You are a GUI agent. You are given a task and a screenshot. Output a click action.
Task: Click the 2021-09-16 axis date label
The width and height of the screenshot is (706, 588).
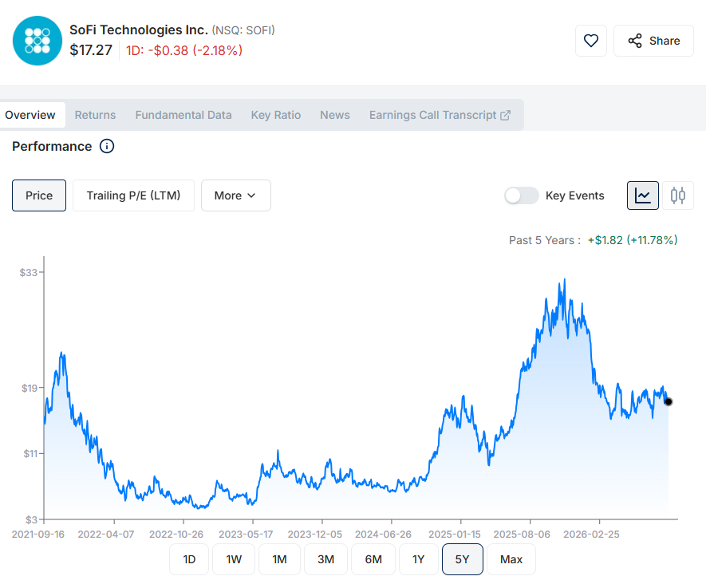pyautogui.click(x=37, y=534)
